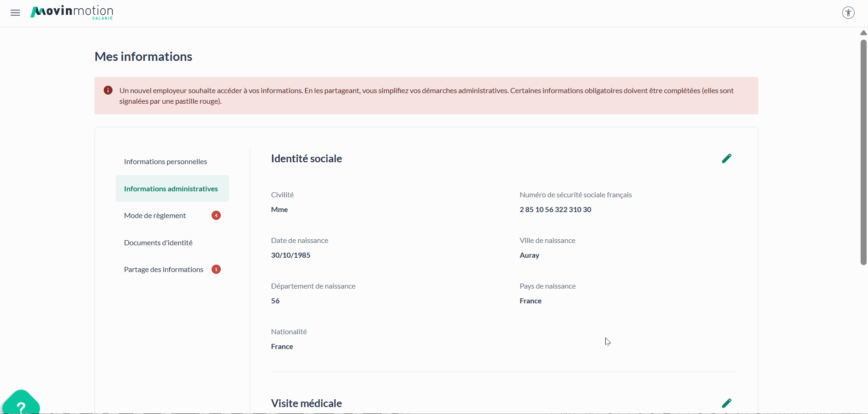This screenshot has width=868, height=414.
Task: Edit the Identité sociale section
Action: [x=726, y=159]
